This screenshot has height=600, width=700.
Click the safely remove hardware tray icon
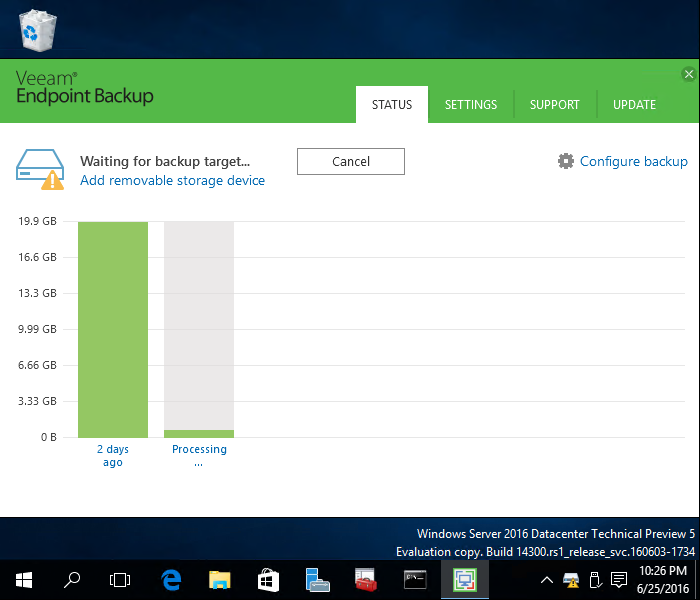595,580
